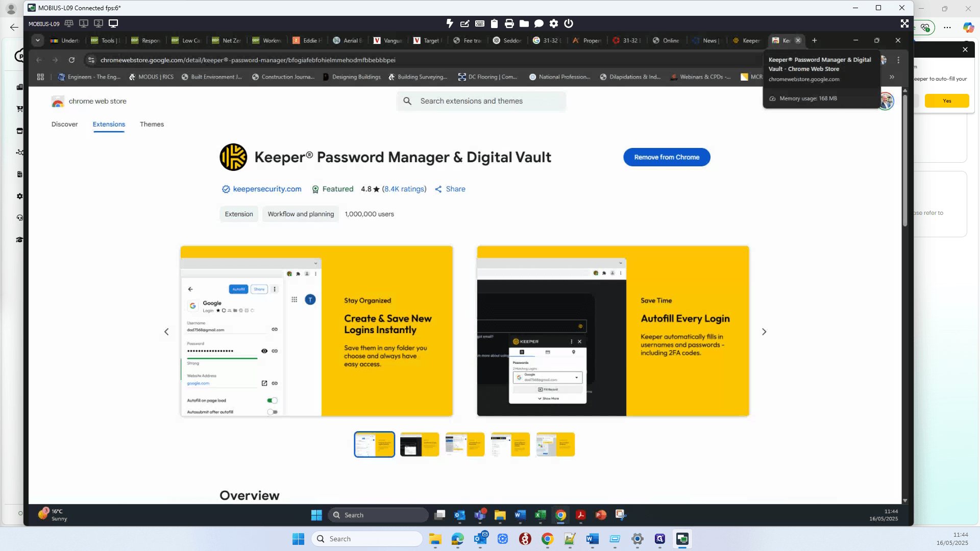Click the power icon in remote toolbar
Image resolution: width=980 pixels, height=551 pixels.
569,23
